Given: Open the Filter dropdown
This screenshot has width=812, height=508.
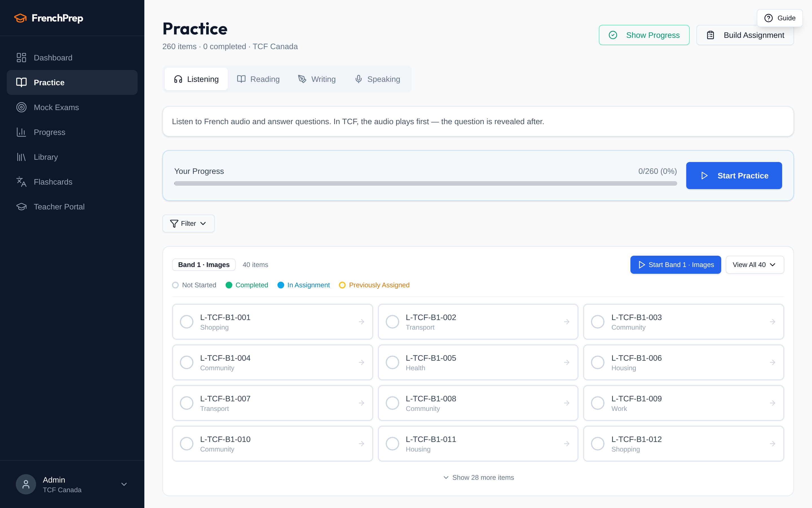Looking at the screenshot, I should pyautogui.click(x=189, y=224).
